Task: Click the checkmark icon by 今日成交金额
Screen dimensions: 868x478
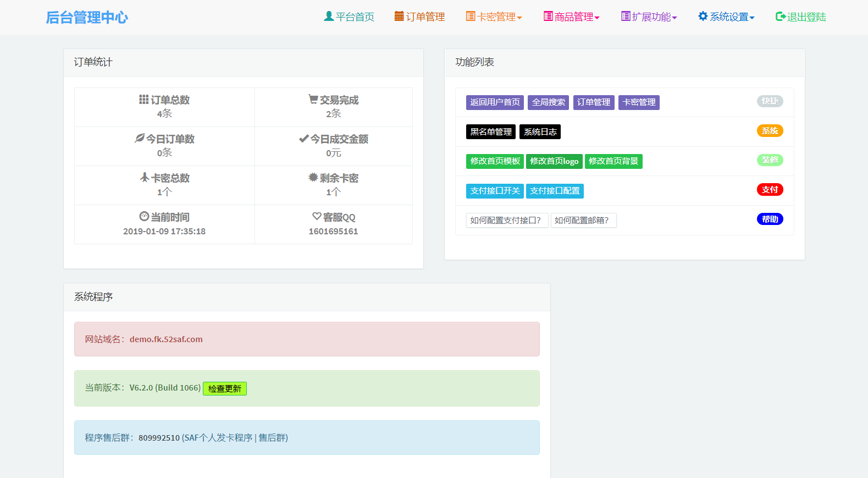Action: [x=303, y=139]
